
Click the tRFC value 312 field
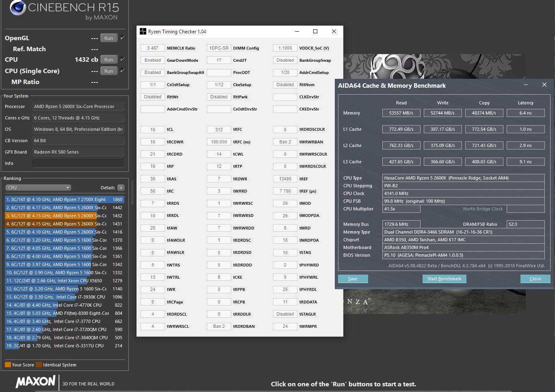219,130
